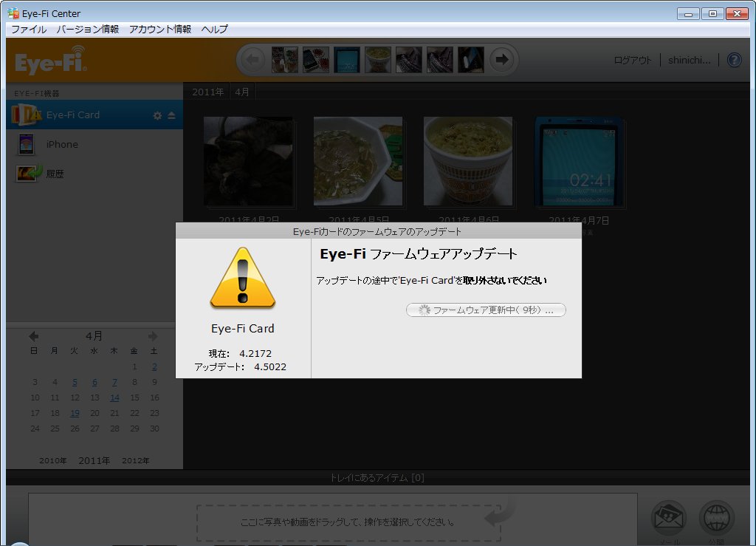Click the warning triangle icon in dialog
The image size is (756, 546).
point(242,279)
